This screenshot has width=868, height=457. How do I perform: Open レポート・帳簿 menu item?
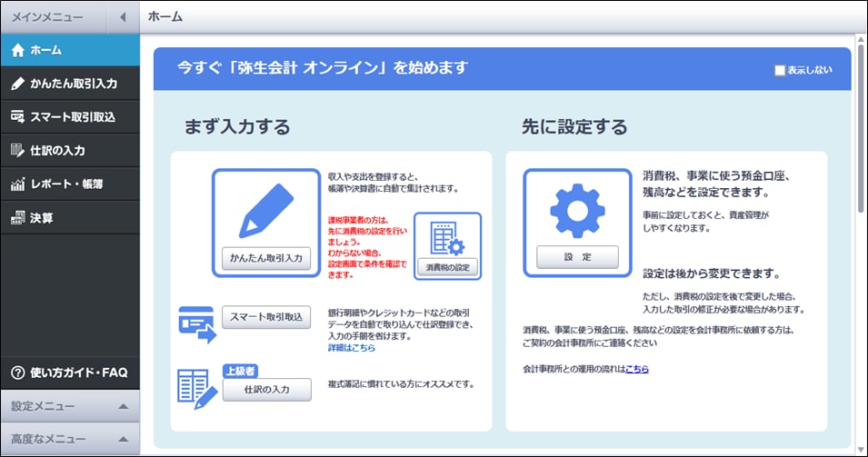[70, 184]
